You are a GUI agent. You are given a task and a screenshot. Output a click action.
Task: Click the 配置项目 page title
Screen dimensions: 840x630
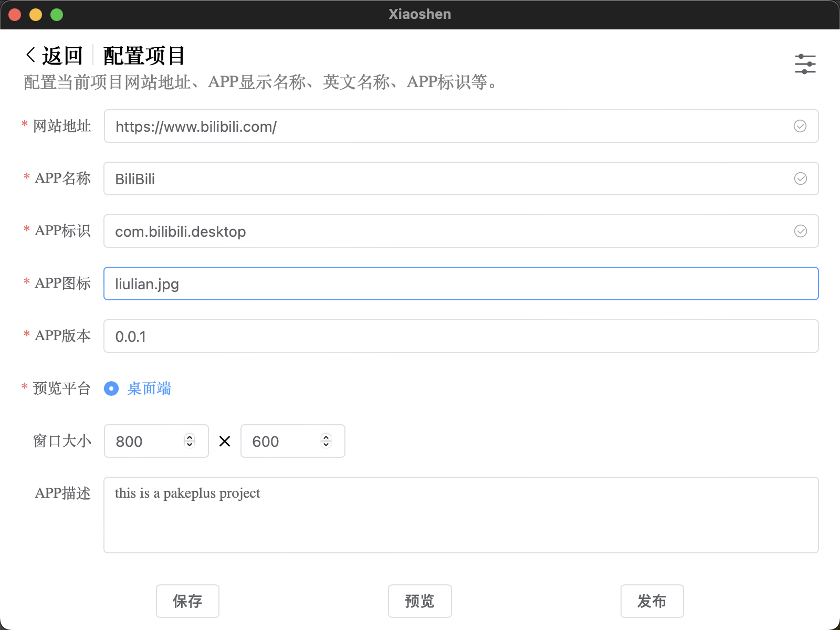point(144,56)
